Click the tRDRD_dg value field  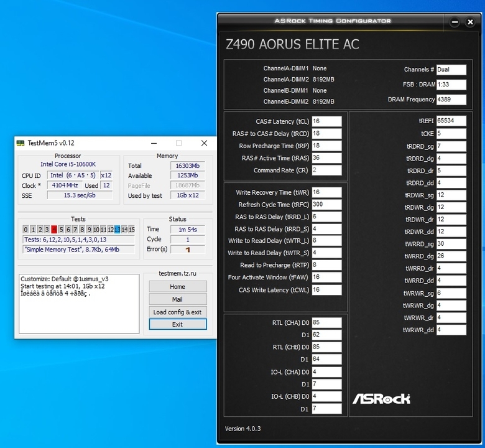click(x=451, y=159)
